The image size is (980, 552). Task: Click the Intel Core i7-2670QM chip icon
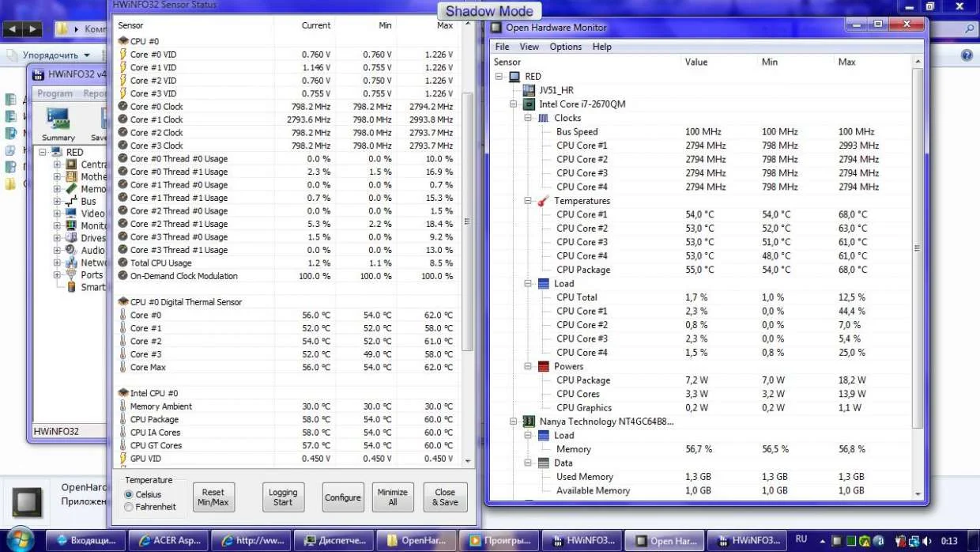pyautogui.click(x=529, y=104)
